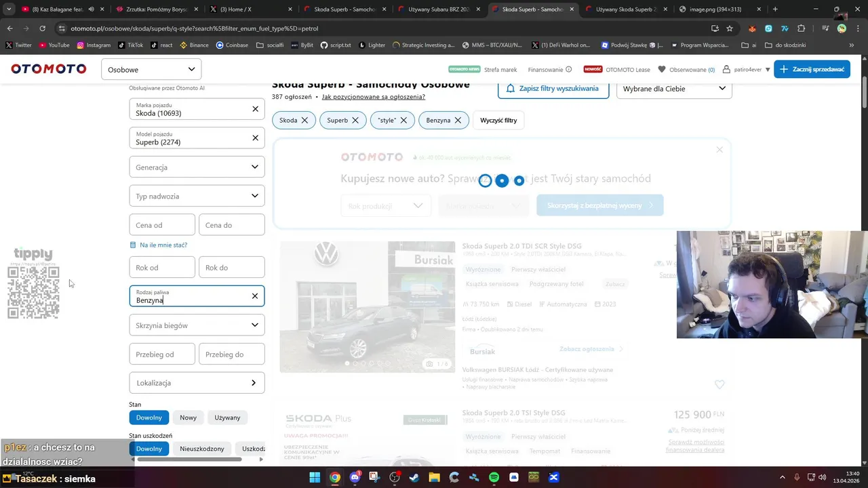The height and width of the screenshot is (488, 868).
Task: Open new browser tab
Action: [x=775, y=9]
